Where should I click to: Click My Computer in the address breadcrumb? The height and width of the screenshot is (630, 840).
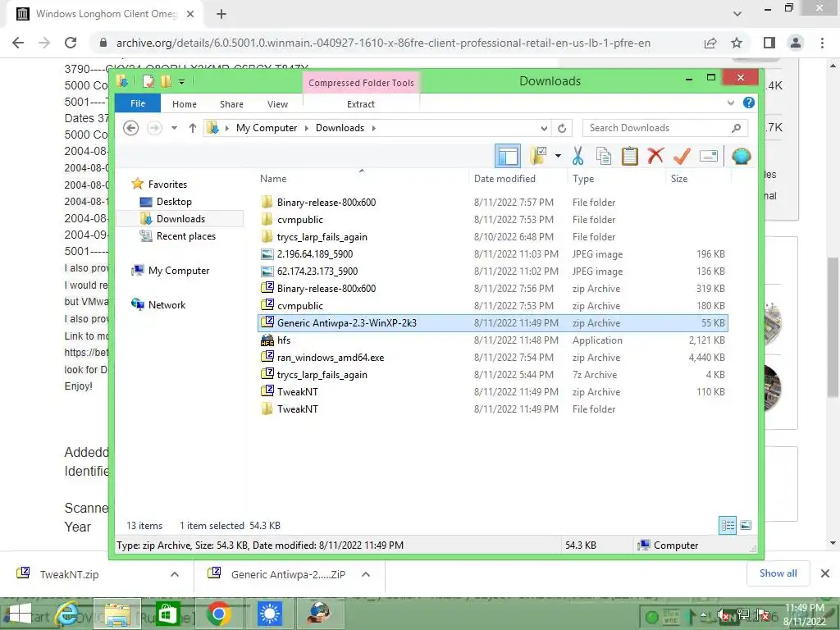click(267, 128)
